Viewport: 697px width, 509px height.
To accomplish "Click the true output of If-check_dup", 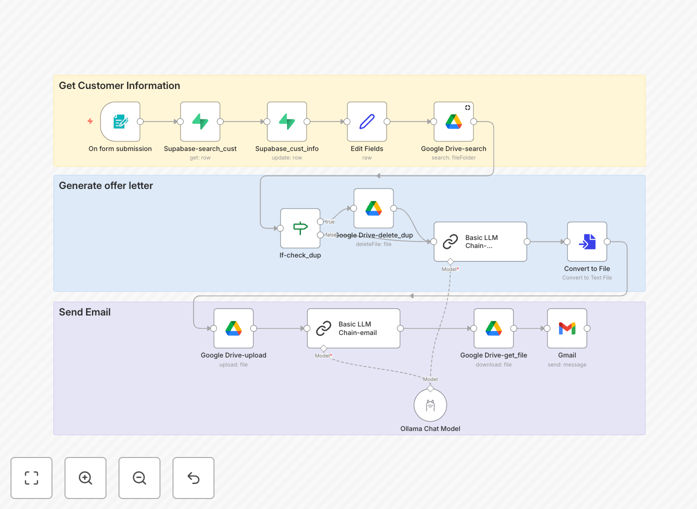I will 320,221.
